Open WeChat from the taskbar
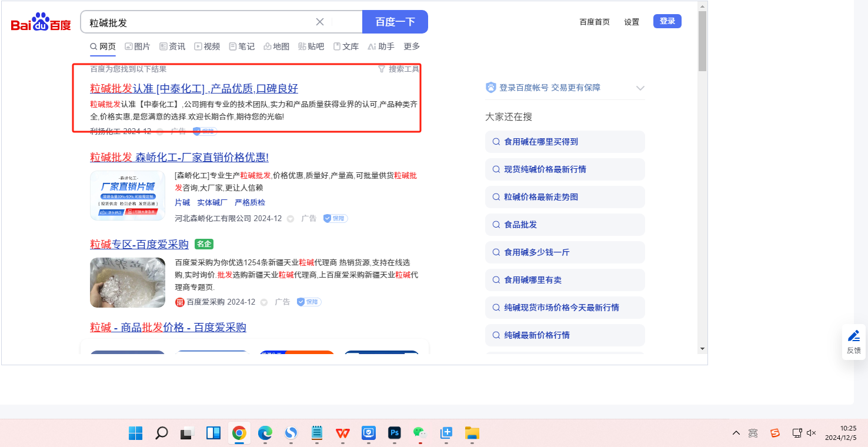 point(419,433)
